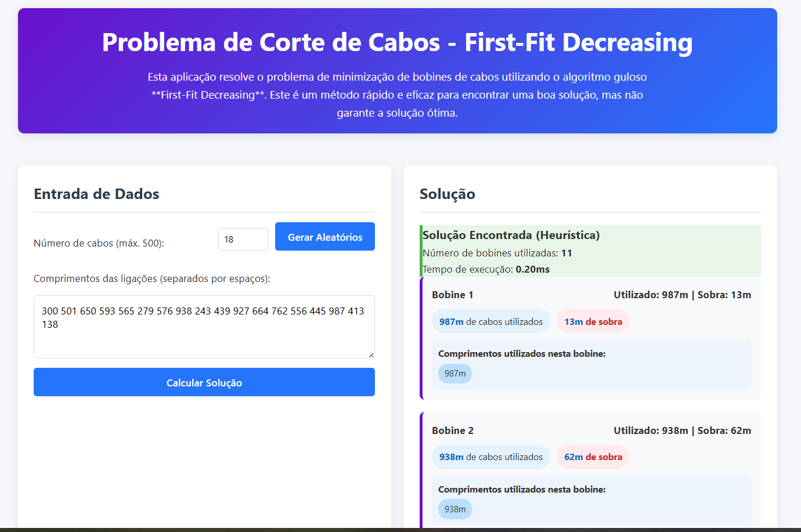Click the 62m de sobra badge on Bobine 2
This screenshot has width=801, height=532.
click(593, 457)
